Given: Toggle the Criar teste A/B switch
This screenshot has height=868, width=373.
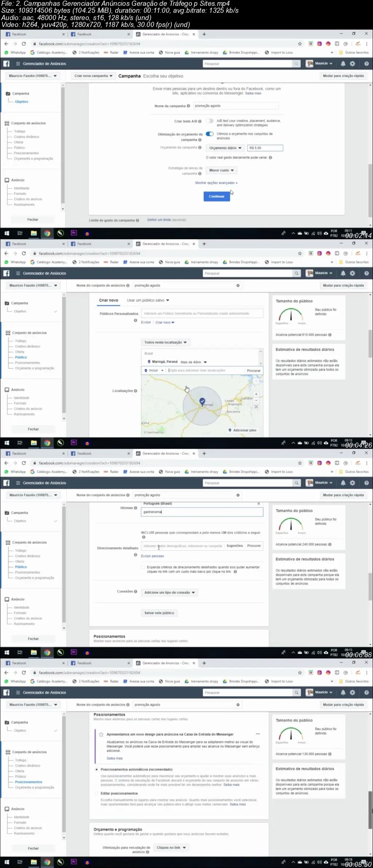Looking at the screenshot, I should [209, 121].
